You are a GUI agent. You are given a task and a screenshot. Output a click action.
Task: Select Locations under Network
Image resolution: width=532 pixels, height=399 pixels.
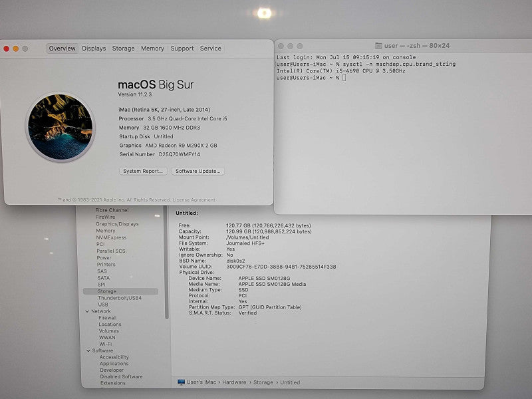110,325
